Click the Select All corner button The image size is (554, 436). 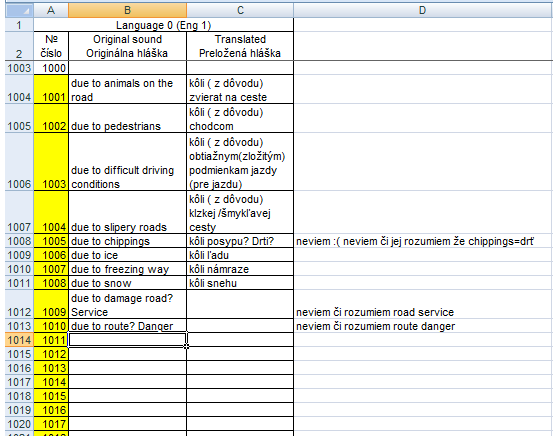pyautogui.click(x=19, y=10)
